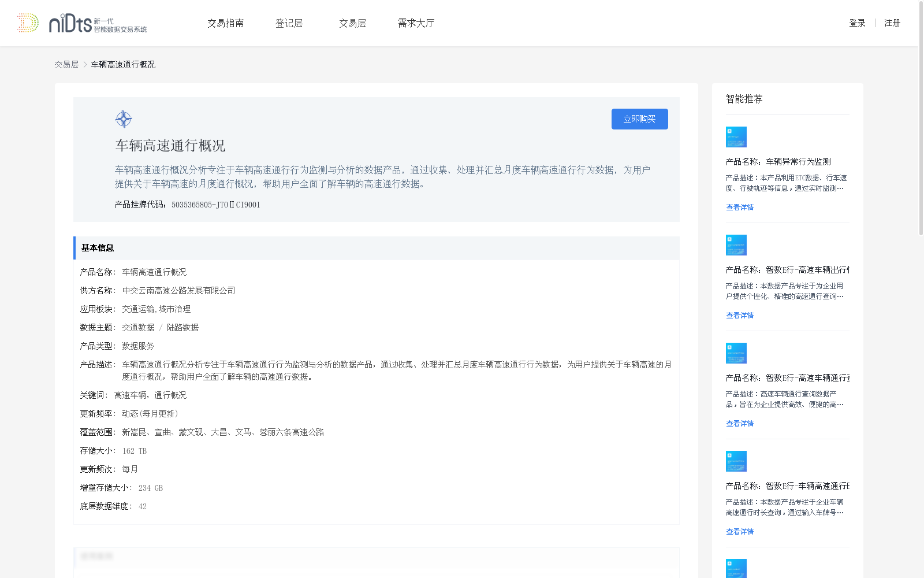Click the 234 GB incremental storage value
Image resolution: width=924 pixels, height=578 pixels.
pyautogui.click(x=151, y=488)
